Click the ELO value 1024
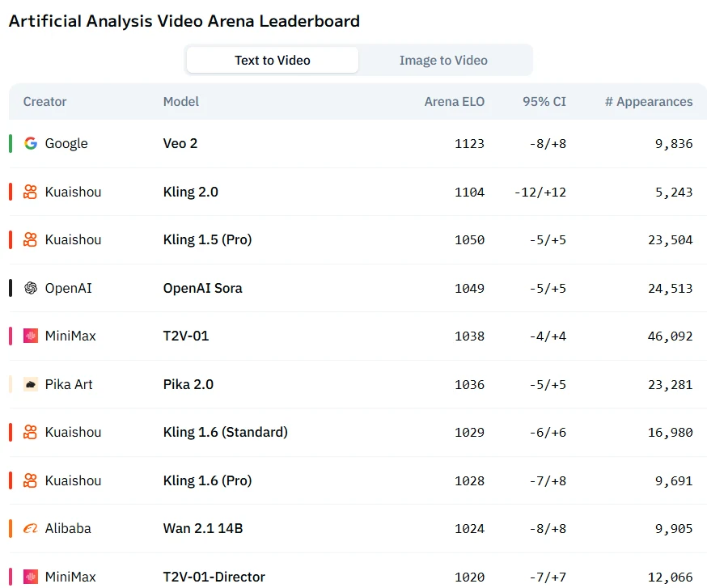This screenshot has width=707, height=588. point(469,528)
